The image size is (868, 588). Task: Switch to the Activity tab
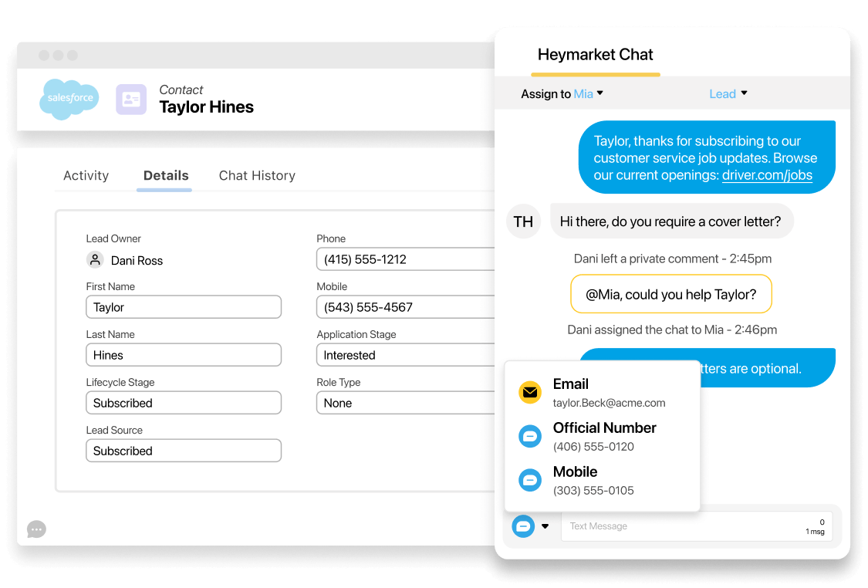point(86,175)
